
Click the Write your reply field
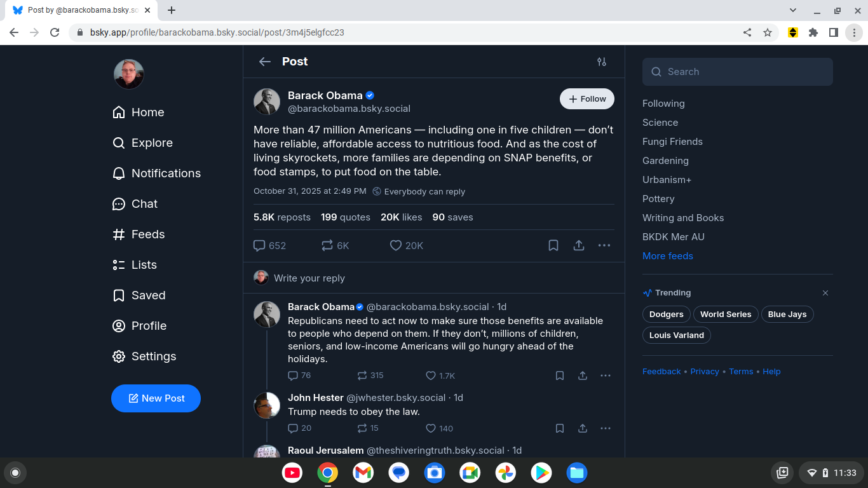434,278
